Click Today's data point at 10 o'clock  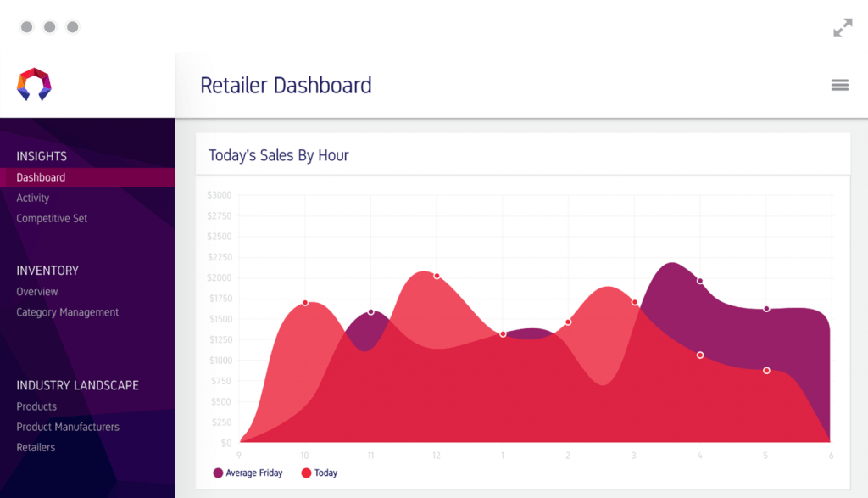(305, 303)
